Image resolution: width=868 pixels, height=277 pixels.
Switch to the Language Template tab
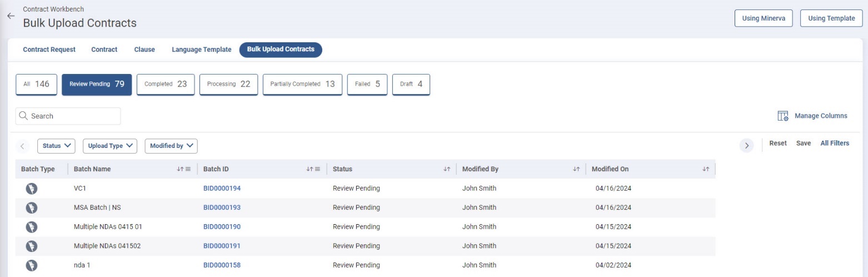201,50
